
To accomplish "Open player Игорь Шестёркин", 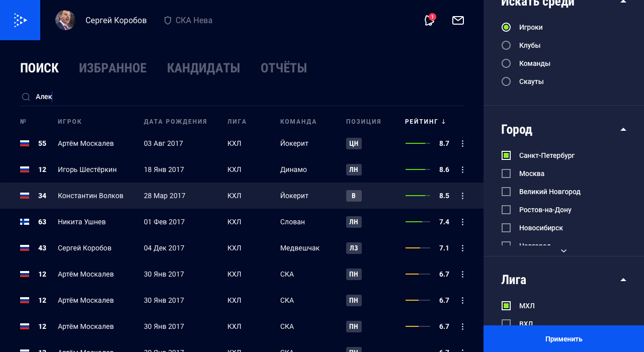I will (87, 169).
